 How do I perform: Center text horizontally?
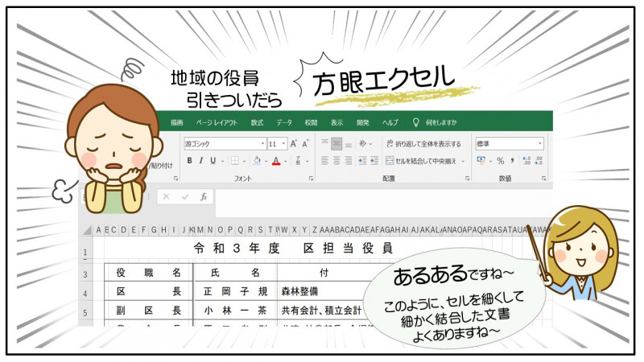pos(336,161)
